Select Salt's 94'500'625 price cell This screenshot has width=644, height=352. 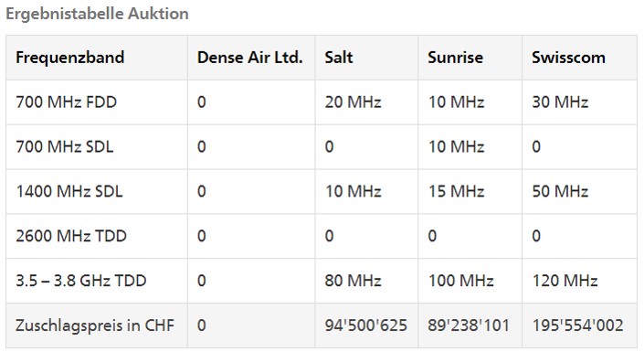(x=365, y=325)
